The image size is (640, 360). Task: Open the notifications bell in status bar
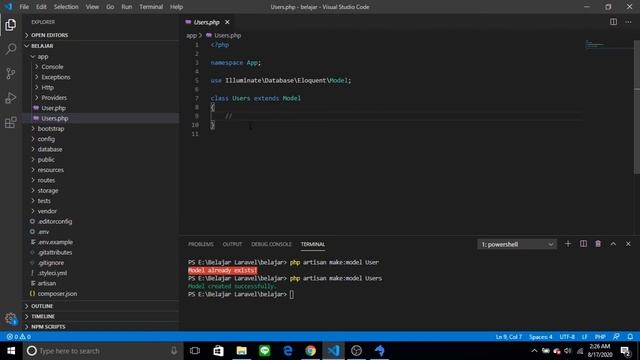click(x=630, y=337)
